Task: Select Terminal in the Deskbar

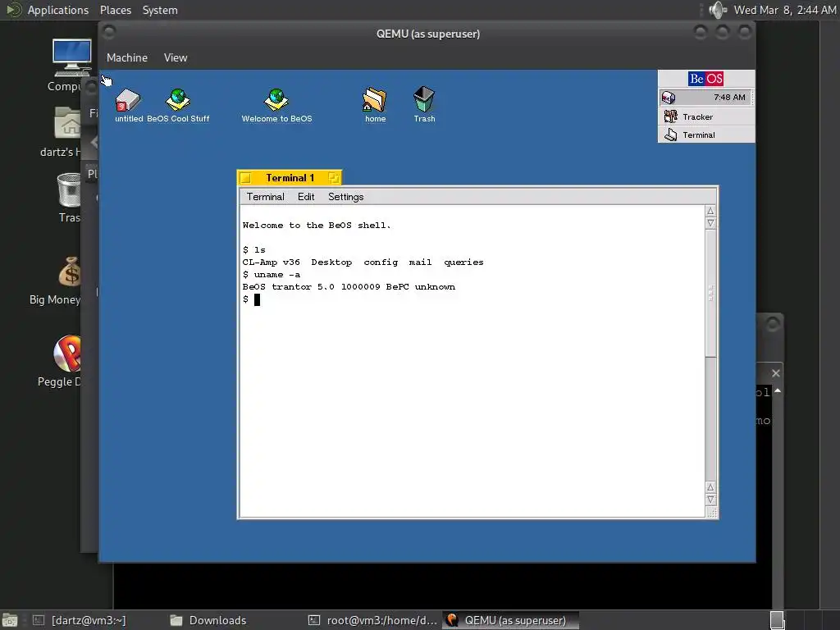Action: [x=706, y=135]
